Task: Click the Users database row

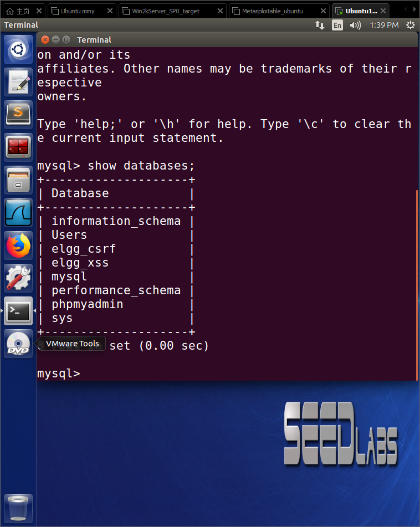Action: 116,235
